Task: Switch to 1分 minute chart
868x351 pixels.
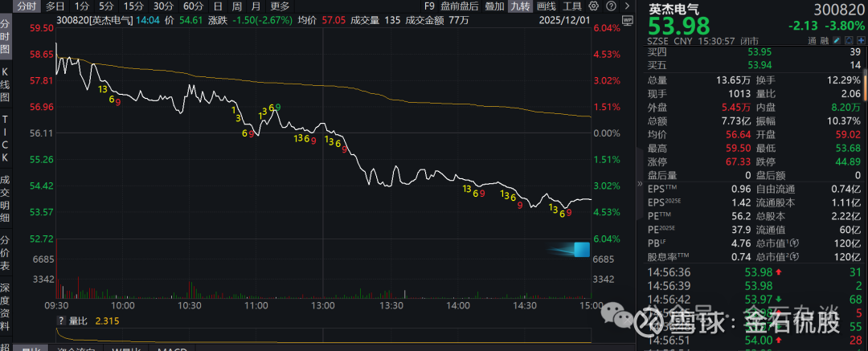Action: 81,6
